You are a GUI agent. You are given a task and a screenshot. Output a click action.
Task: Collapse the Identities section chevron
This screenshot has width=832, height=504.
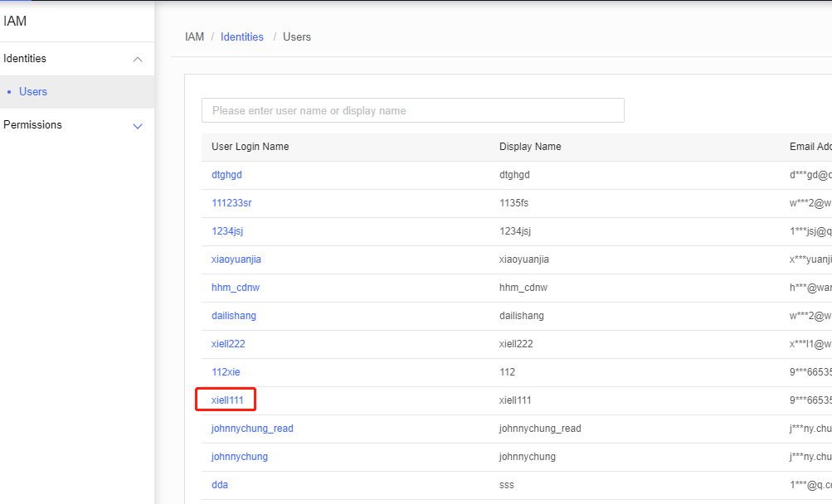click(138, 60)
